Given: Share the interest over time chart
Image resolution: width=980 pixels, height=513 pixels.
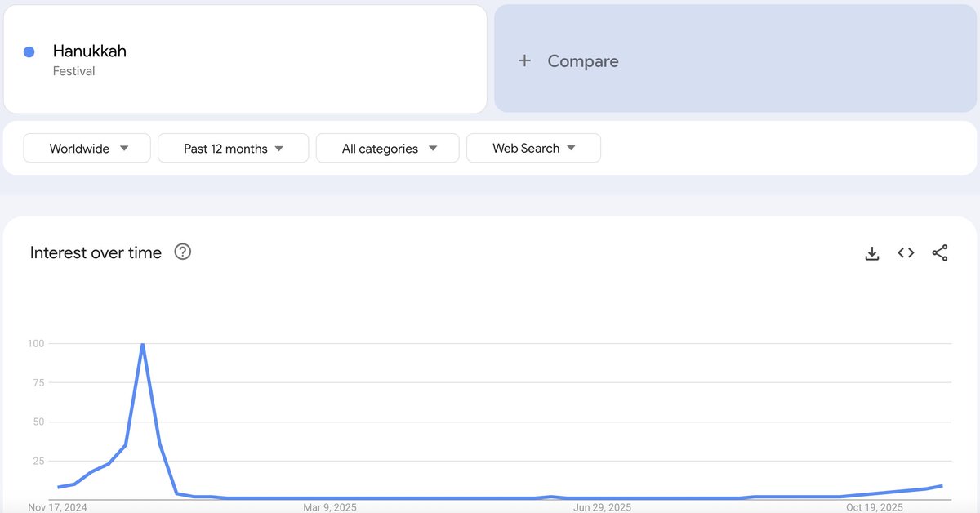Looking at the screenshot, I should click(940, 253).
